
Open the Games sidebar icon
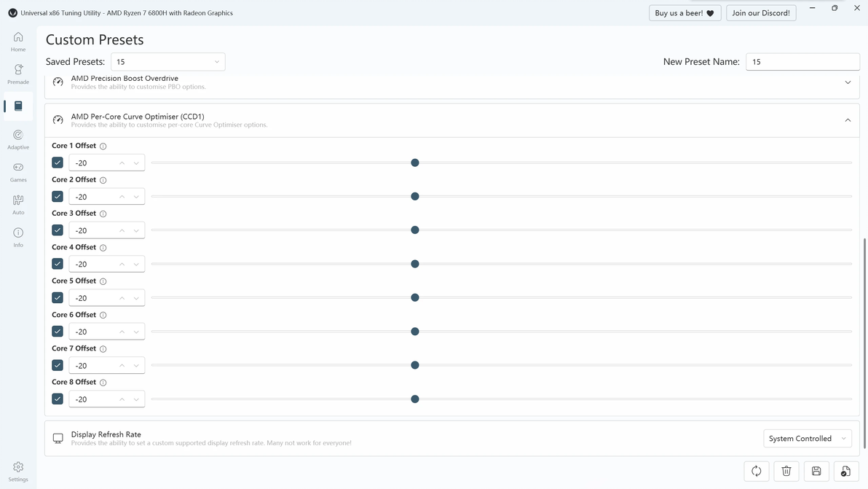tap(18, 172)
